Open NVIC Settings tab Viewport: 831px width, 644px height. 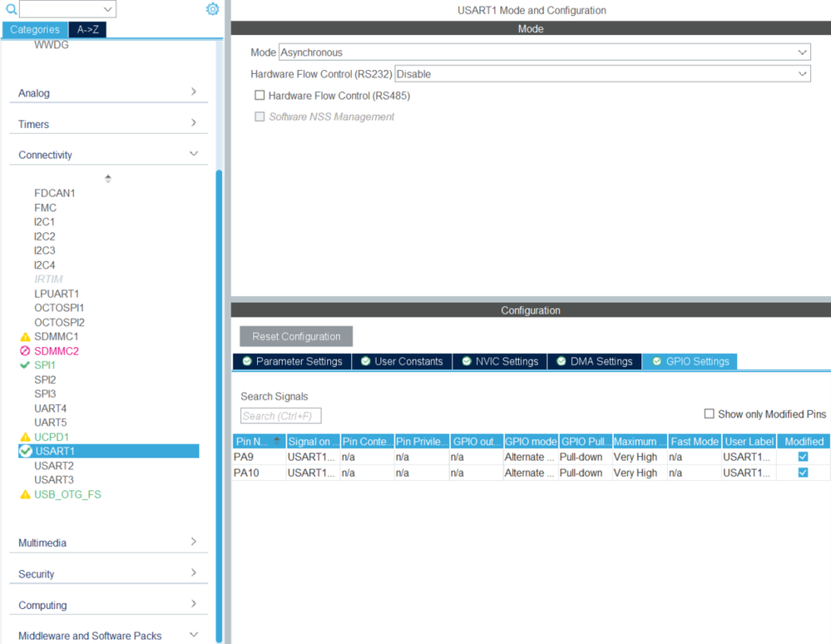tap(500, 361)
